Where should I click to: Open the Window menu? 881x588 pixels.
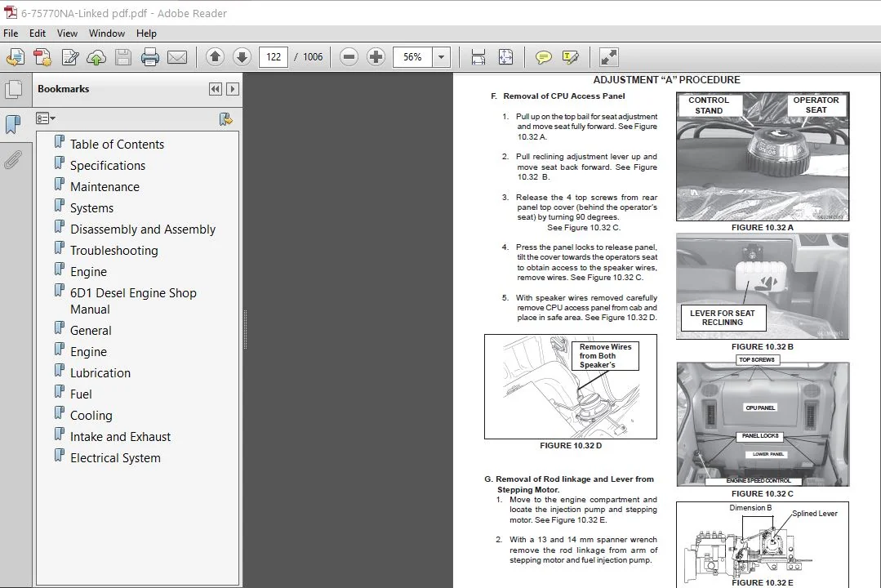point(107,33)
